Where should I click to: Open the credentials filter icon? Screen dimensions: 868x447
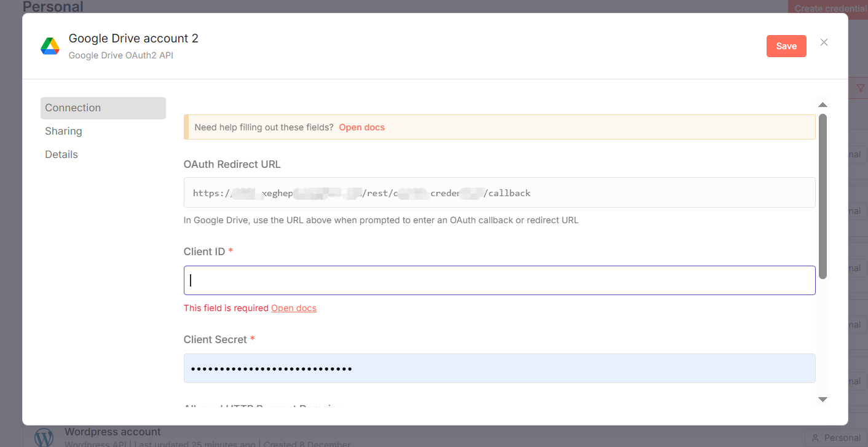[x=861, y=88]
